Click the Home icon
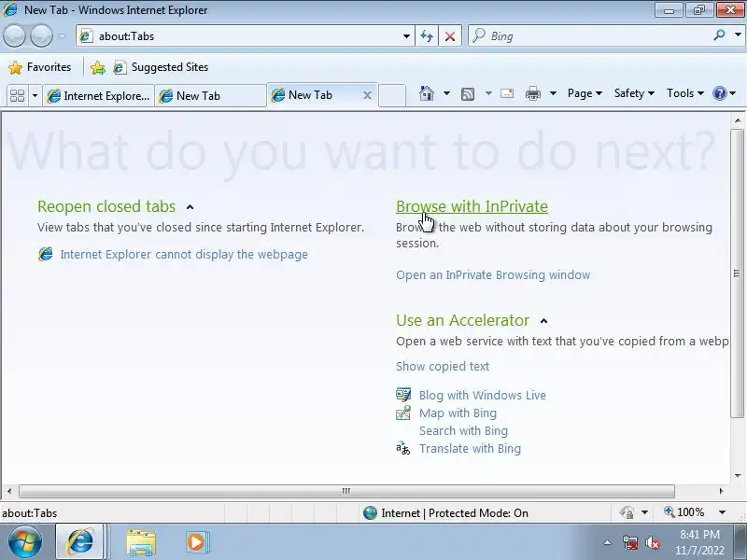The height and width of the screenshot is (560, 747). click(427, 93)
